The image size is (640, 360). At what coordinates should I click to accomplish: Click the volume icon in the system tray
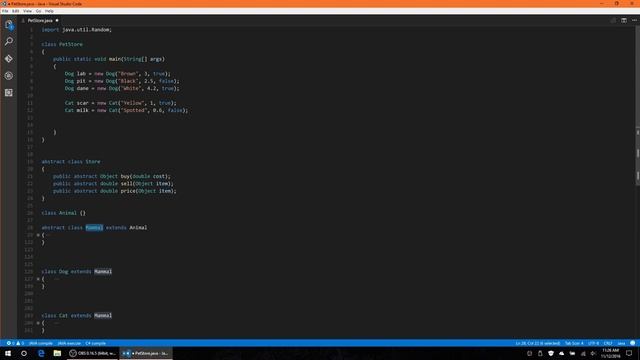(x=593, y=353)
